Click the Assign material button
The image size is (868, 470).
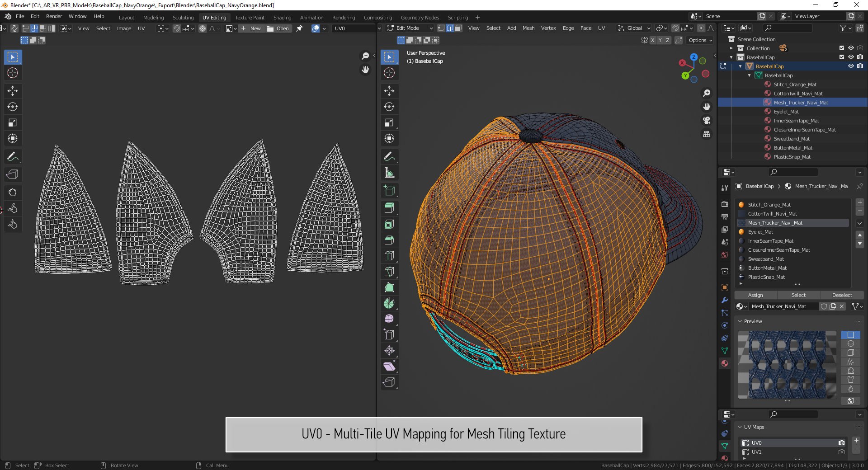(x=755, y=295)
